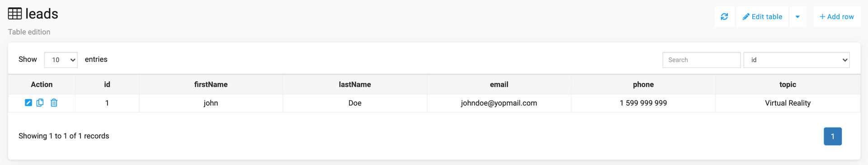The image size is (868, 165).
Task: Add a new row
Action: [x=837, y=17]
